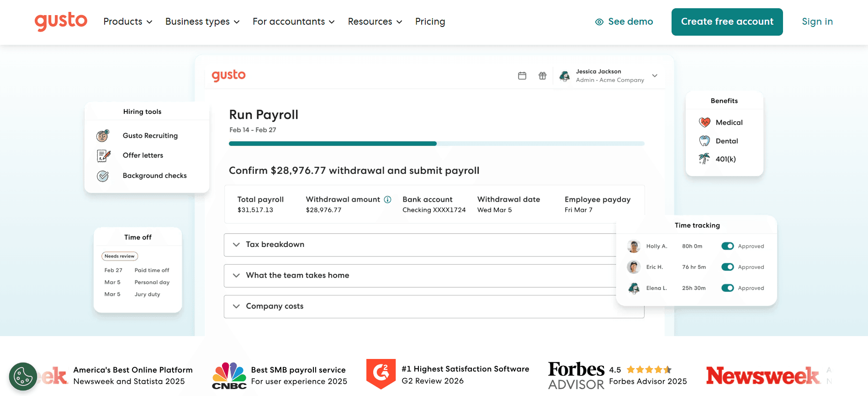Click the Background checks checkmark icon
The height and width of the screenshot is (396, 868).
coord(103,176)
